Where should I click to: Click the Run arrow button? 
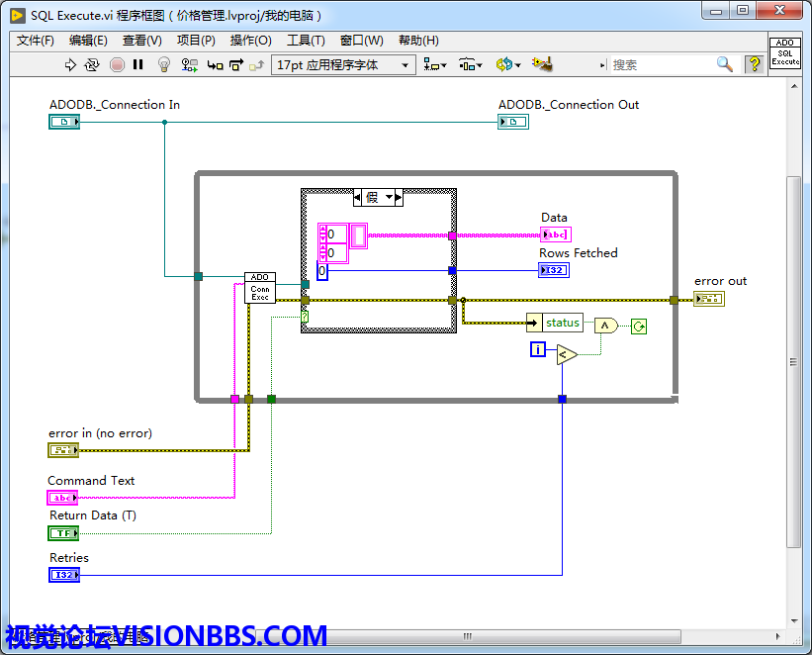(70, 64)
